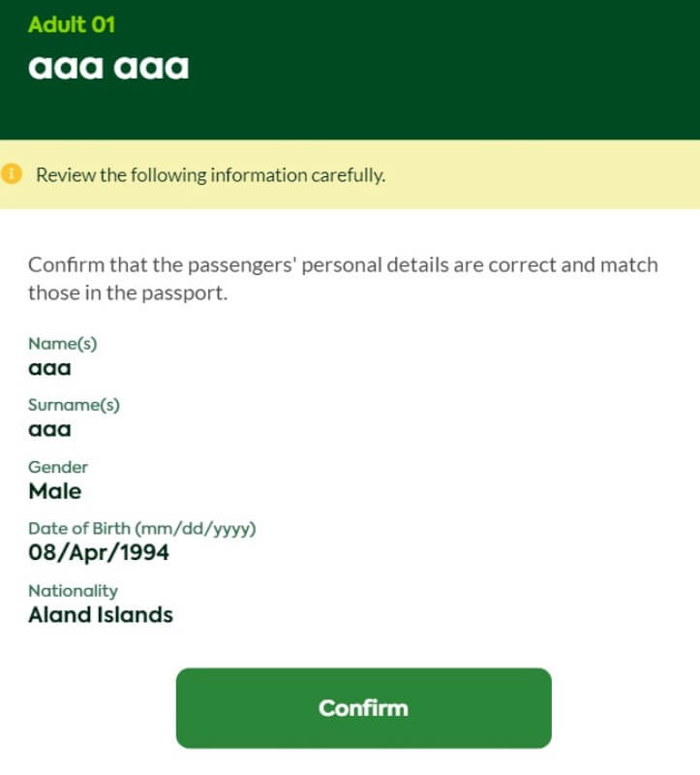Click the 08/Apr/1994 birth date

(x=99, y=552)
